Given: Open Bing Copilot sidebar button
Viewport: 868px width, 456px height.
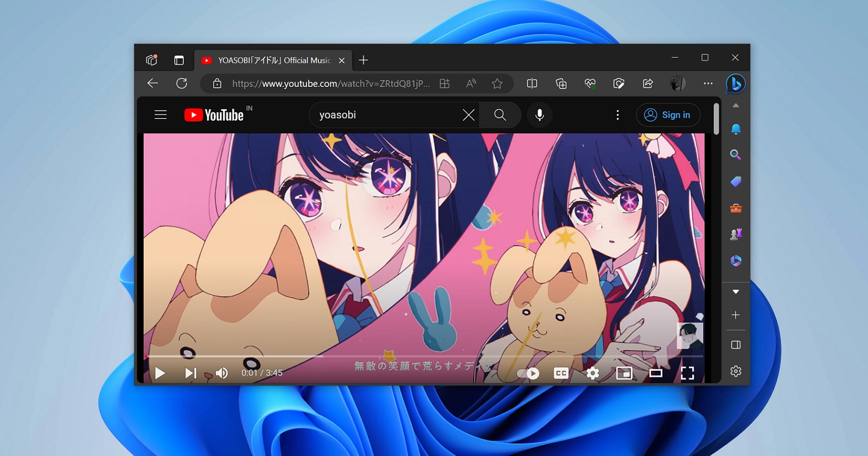Looking at the screenshot, I should tap(736, 84).
